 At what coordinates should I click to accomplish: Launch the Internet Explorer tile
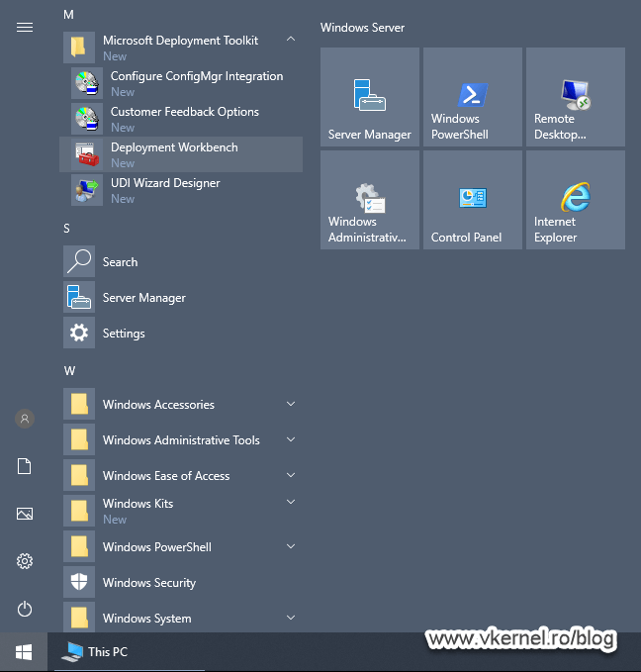coord(576,200)
